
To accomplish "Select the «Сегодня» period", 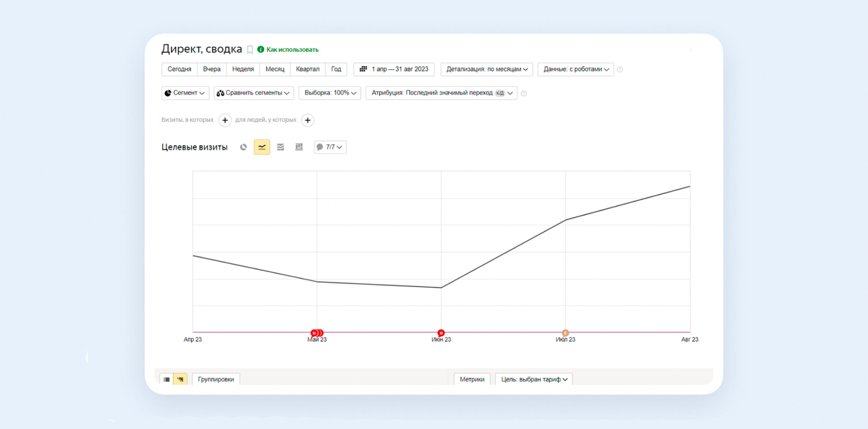I will pos(180,69).
